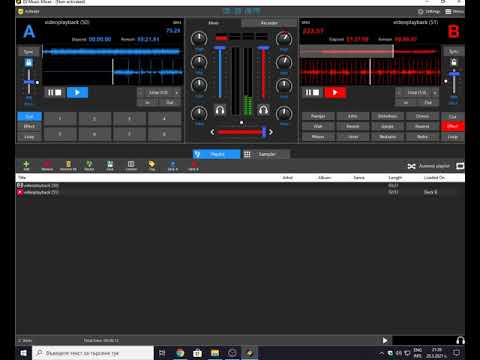The image size is (480, 360).
Task: Toggle the repeat icon next to Automix playlist
Action: (x=460, y=166)
